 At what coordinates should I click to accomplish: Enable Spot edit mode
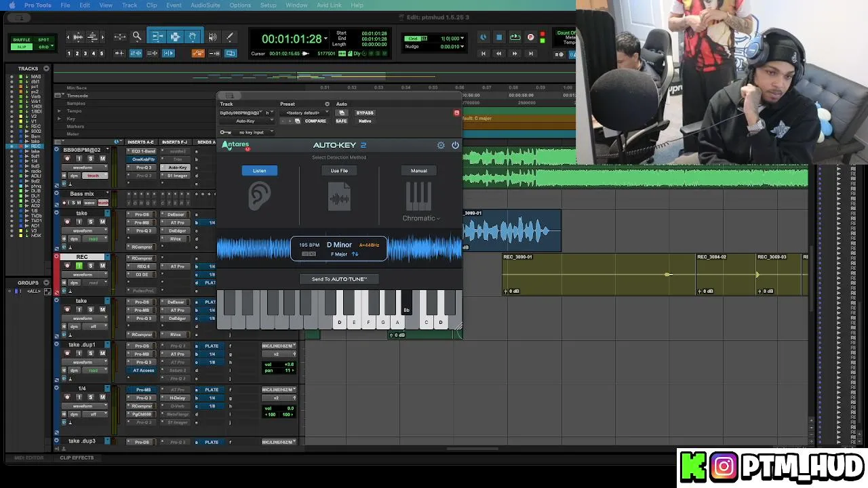point(43,40)
